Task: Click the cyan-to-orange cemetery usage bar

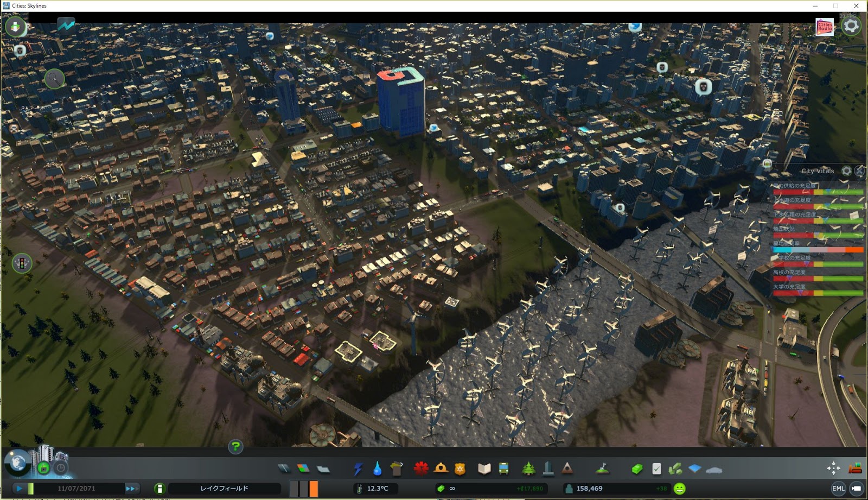Action: click(x=818, y=250)
